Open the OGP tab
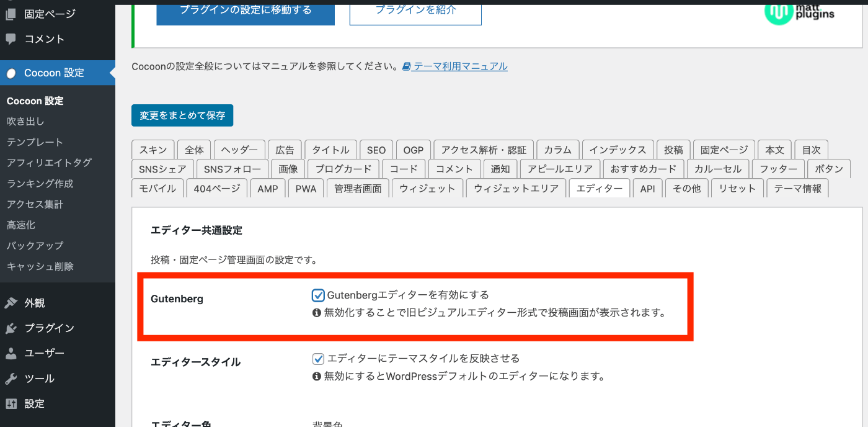Image resolution: width=868 pixels, height=427 pixels. coord(414,150)
